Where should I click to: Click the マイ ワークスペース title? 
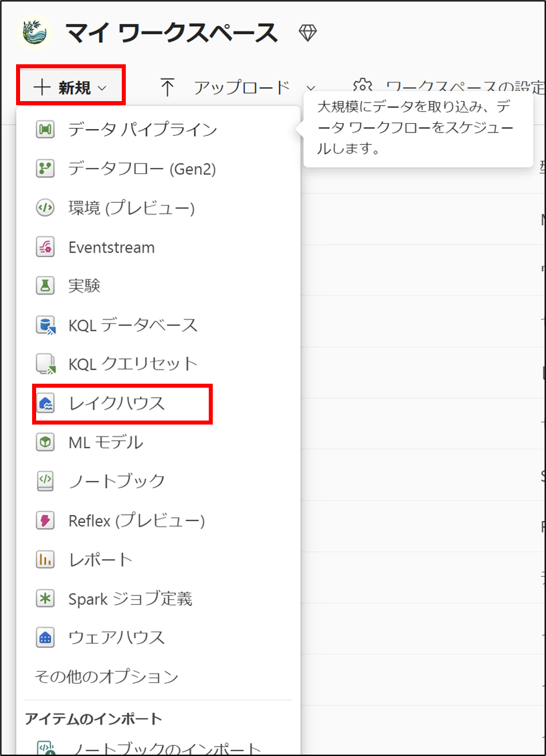point(171,33)
